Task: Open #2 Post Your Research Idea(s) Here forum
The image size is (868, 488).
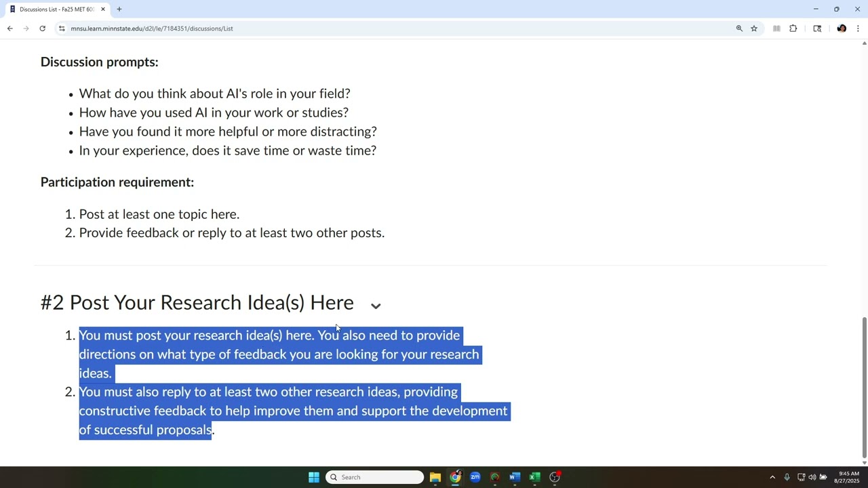Action: tap(197, 302)
